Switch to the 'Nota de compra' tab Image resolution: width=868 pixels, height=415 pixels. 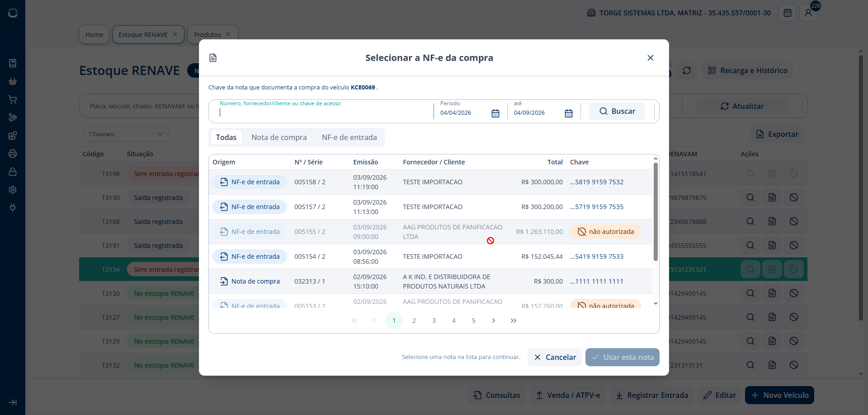pyautogui.click(x=279, y=137)
